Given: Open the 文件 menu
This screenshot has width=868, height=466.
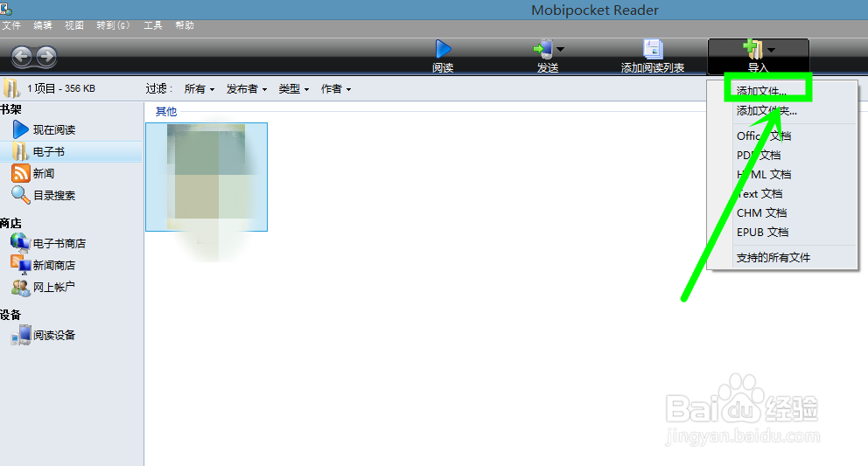Looking at the screenshot, I should 11,25.
